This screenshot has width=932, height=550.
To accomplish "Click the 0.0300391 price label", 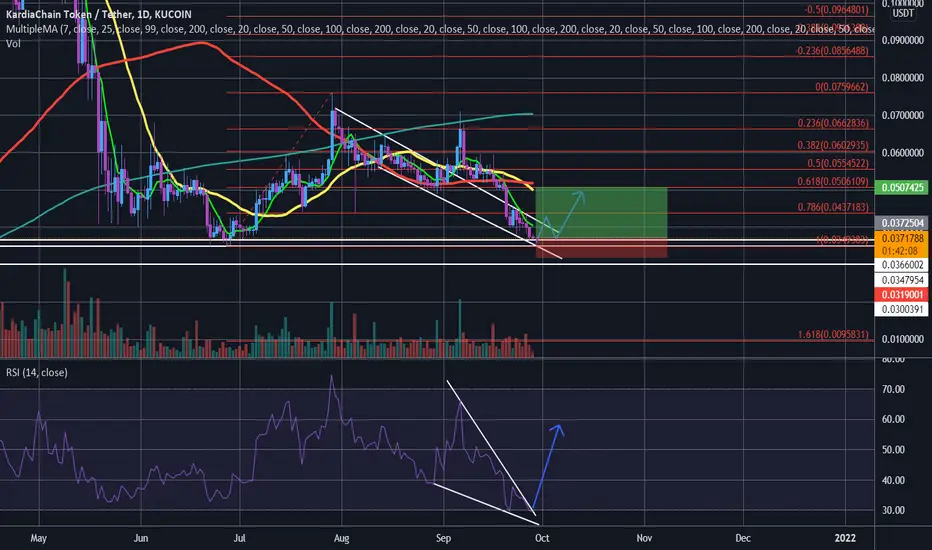I will (902, 309).
